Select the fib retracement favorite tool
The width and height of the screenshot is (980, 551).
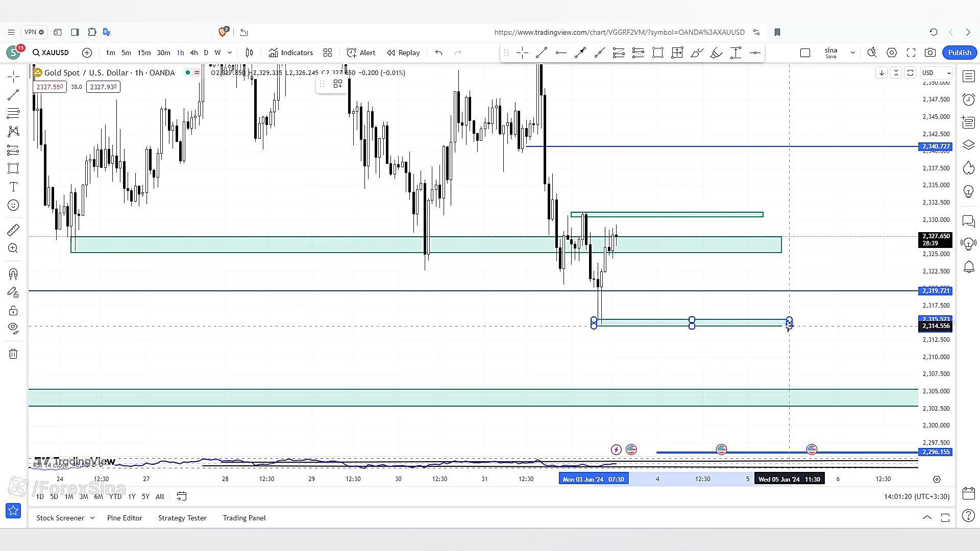[x=619, y=53]
